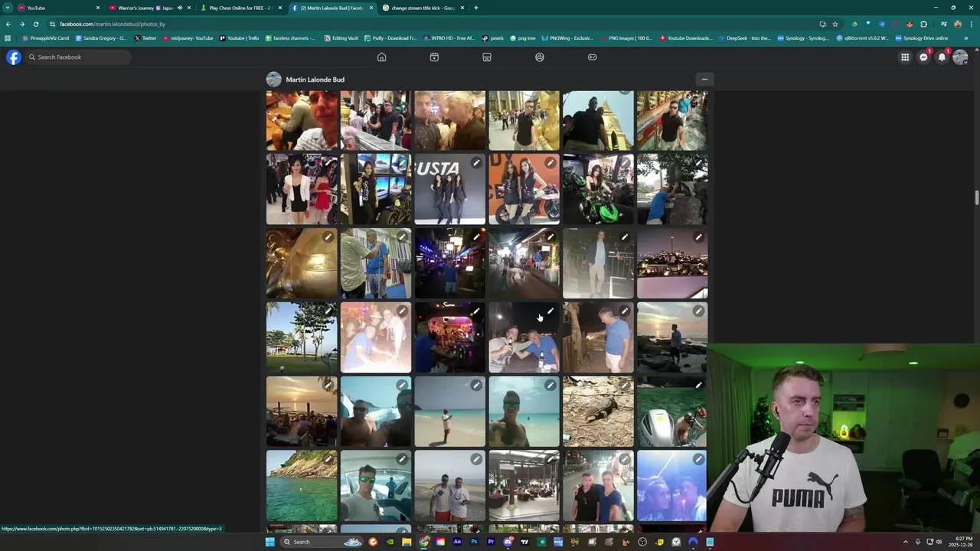Open the Editing Vault bookmark
Image resolution: width=980 pixels, height=551 pixels.
coord(341,38)
